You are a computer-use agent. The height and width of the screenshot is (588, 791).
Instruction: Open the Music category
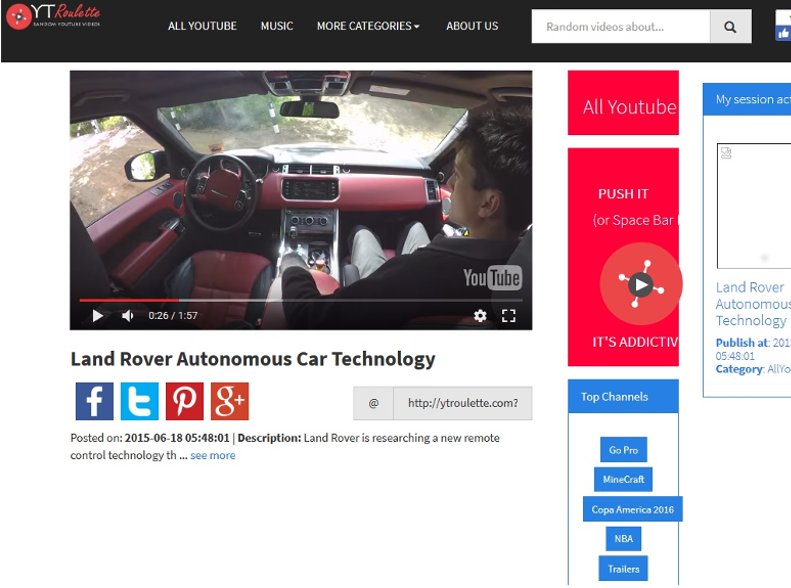276,26
